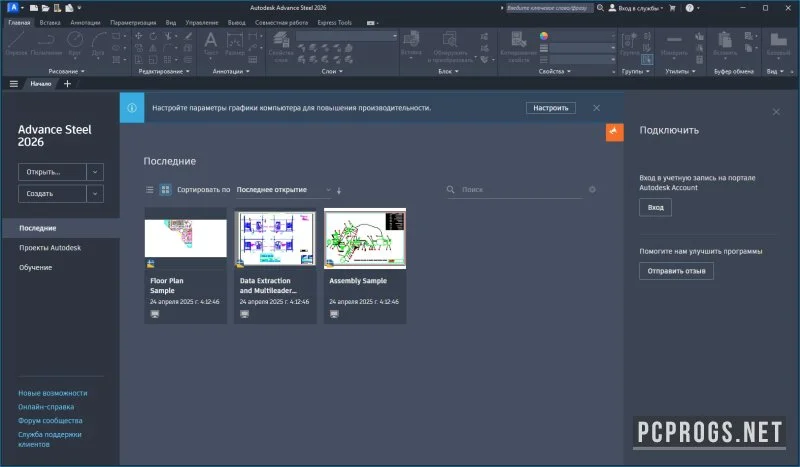Click the plus icon to create new tab
Viewport: 800px width, 467px height.
[x=67, y=84]
